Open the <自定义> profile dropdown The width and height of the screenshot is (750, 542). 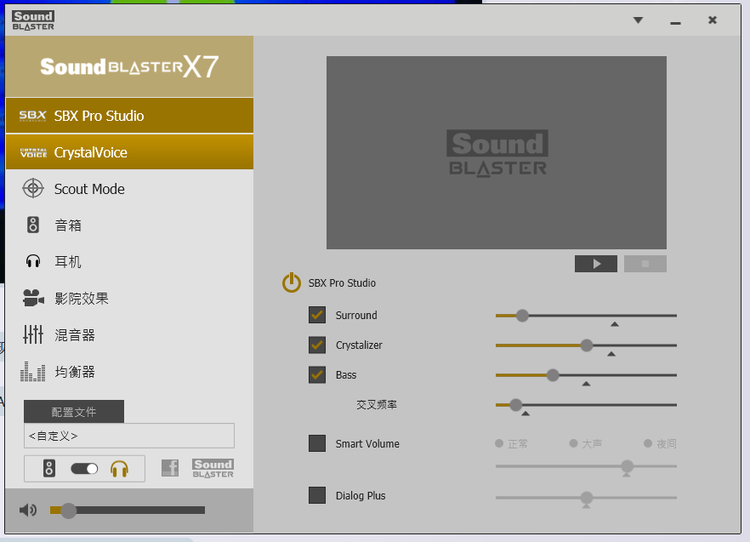coord(129,436)
